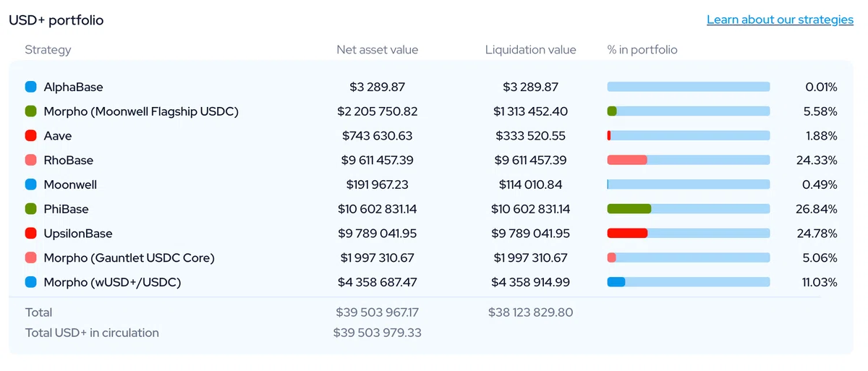Select the UpsilonBase strategy name
Image resolution: width=868 pixels, height=371 pixels.
point(78,234)
